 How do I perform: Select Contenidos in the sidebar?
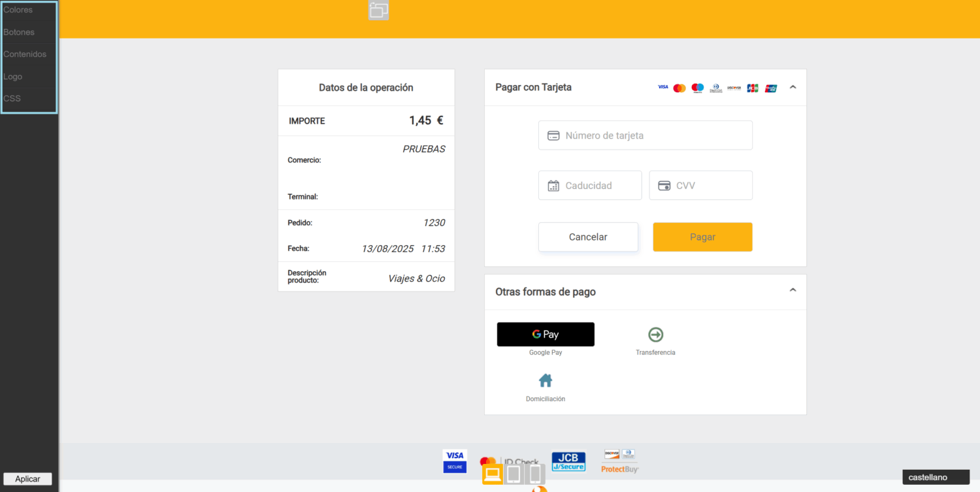coord(25,54)
